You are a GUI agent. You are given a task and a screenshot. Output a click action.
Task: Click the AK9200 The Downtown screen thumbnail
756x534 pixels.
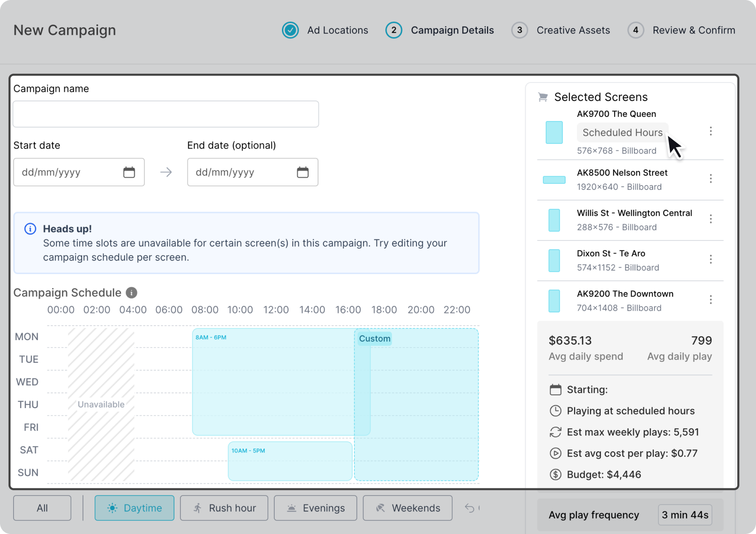tap(554, 301)
